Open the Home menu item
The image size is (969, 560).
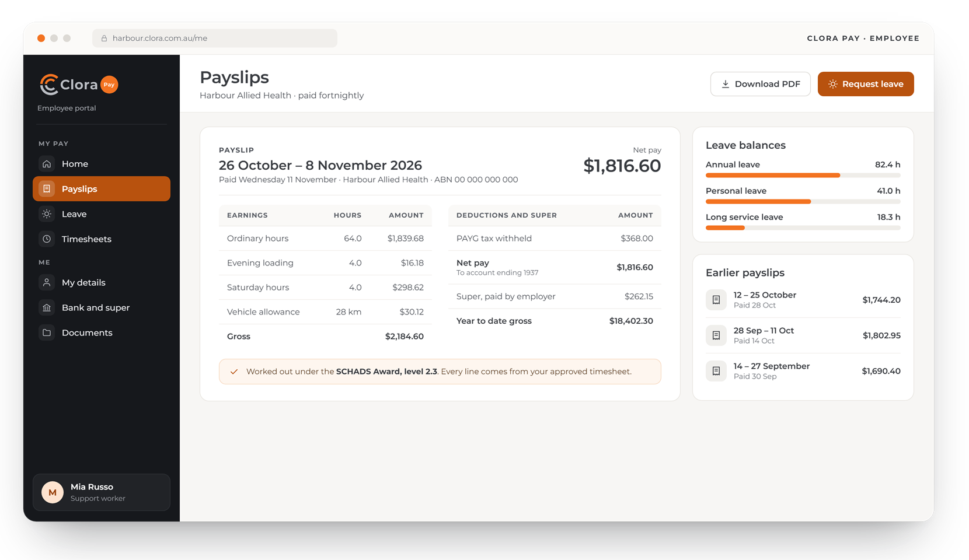[x=102, y=164]
